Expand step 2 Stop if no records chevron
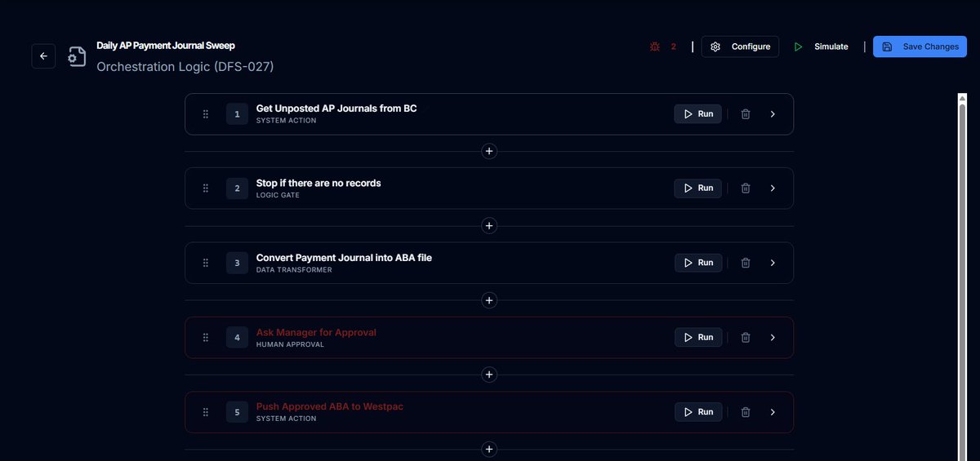 [x=773, y=188]
